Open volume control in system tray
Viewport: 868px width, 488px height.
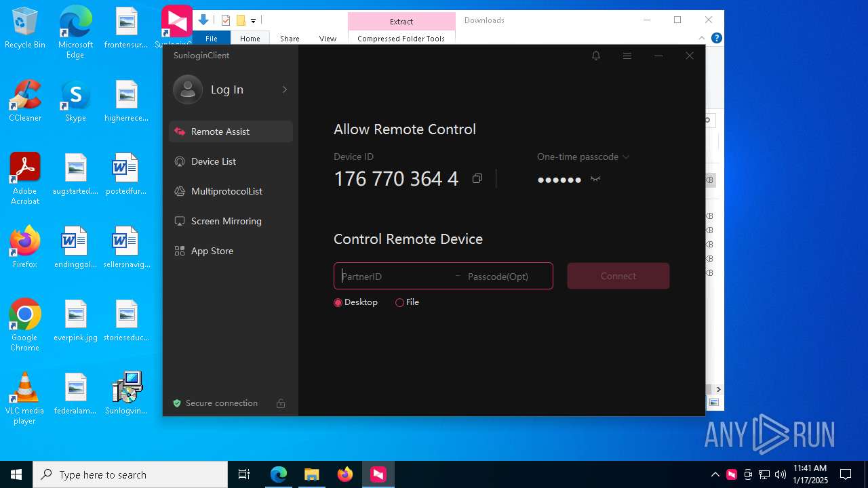pyautogui.click(x=781, y=474)
